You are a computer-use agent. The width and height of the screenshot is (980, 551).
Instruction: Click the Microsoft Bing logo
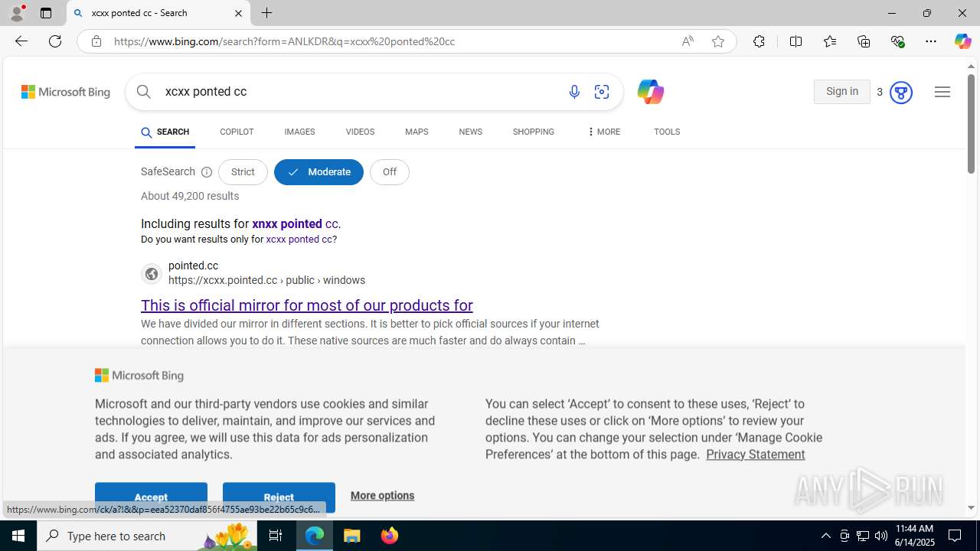[x=66, y=92]
